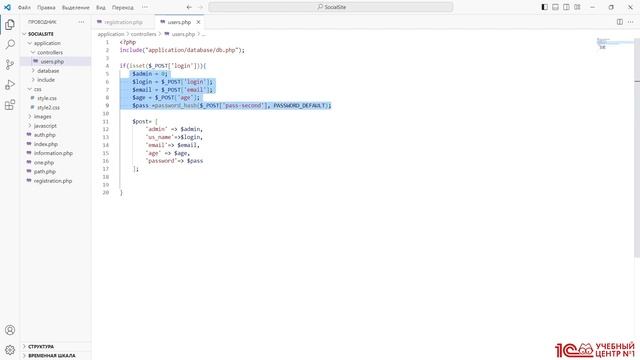Open the Переход menu
This screenshot has width=640, height=360.
pyautogui.click(x=123, y=7)
